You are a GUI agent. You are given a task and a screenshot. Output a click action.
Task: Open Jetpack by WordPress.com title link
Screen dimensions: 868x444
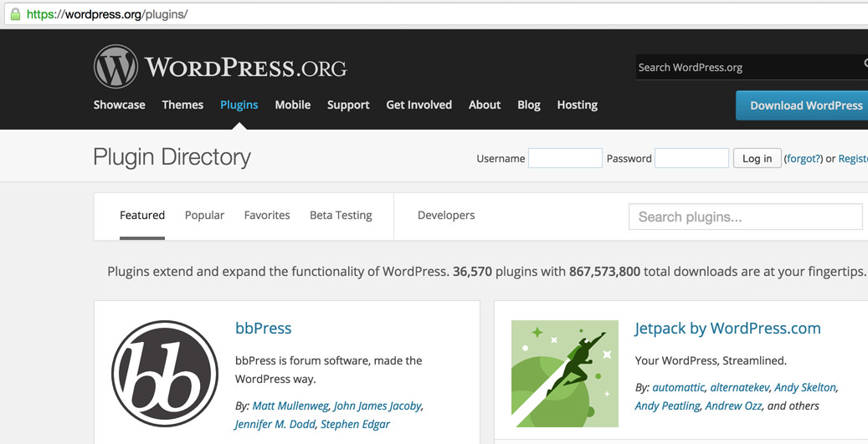pyautogui.click(x=728, y=329)
